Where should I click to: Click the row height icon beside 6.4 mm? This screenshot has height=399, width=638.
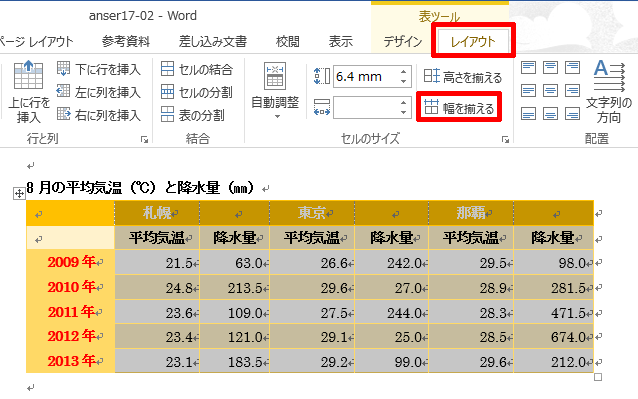tap(322, 76)
